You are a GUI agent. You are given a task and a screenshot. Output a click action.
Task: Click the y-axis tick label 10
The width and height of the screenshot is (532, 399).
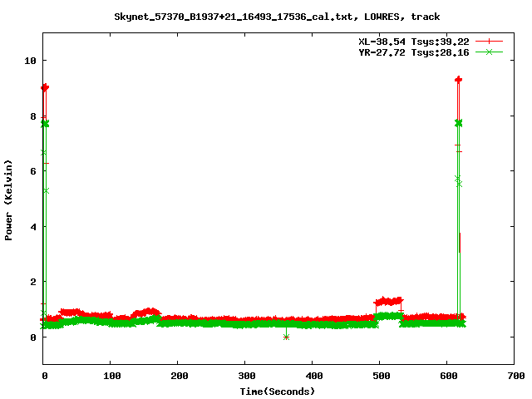[x=30, y=61]
